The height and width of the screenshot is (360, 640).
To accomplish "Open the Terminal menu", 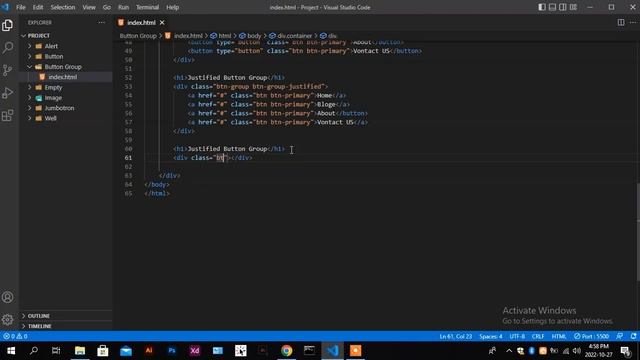I will 147,7.
